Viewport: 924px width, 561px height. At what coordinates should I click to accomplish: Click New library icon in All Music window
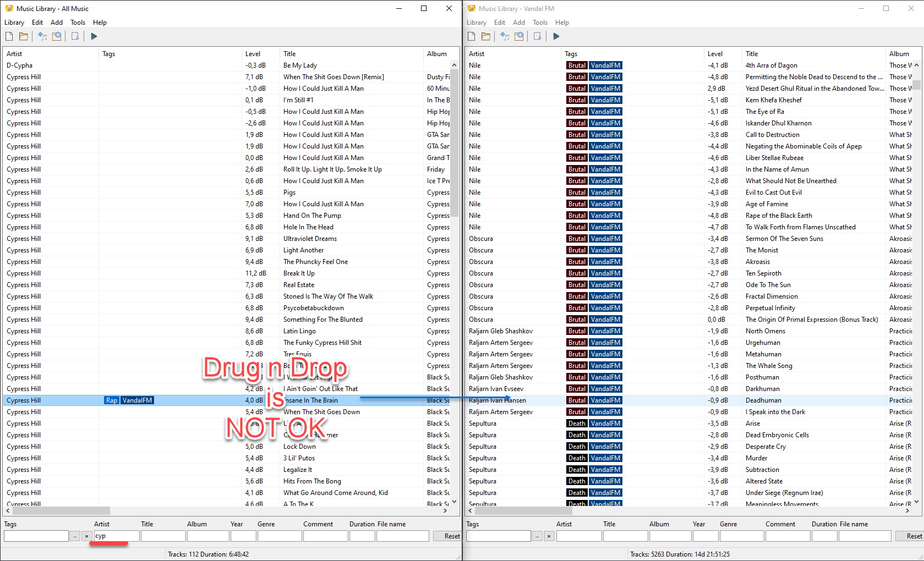coord(9,36)
